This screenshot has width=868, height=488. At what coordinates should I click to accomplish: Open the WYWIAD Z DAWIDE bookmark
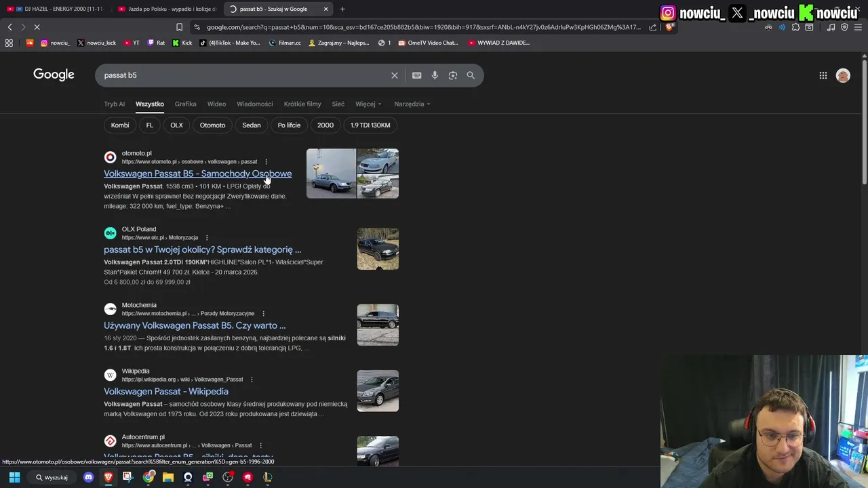(x=499, y=43)
